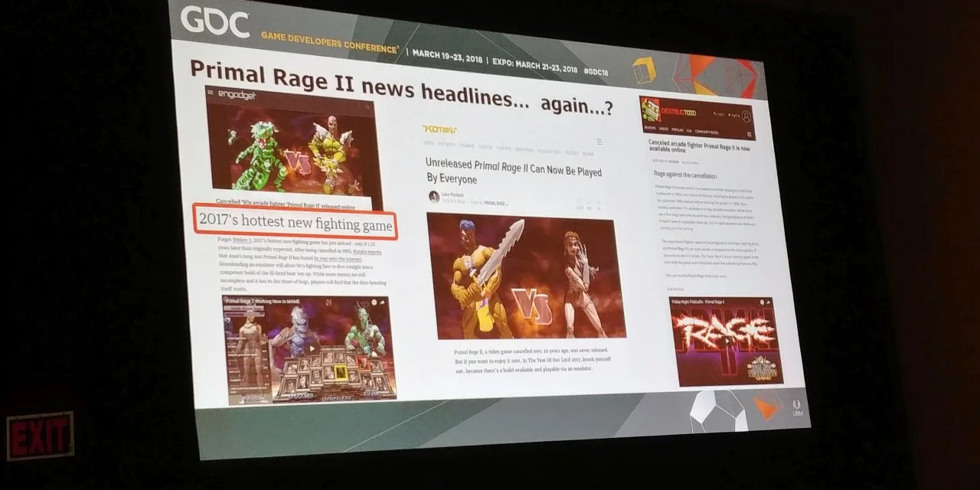Click the Engadget logo
Image resolution: width=980 pixels, height=490 pixels.
coord(237,94)
